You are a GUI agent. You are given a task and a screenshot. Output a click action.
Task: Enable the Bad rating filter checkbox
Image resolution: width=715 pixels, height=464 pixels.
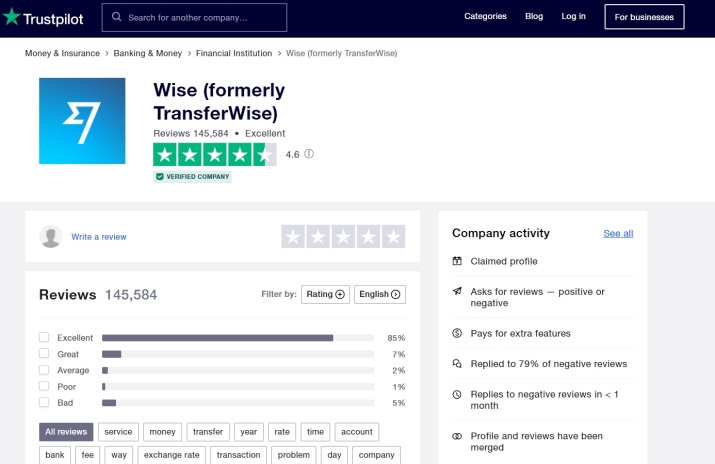tap(44, 402)
